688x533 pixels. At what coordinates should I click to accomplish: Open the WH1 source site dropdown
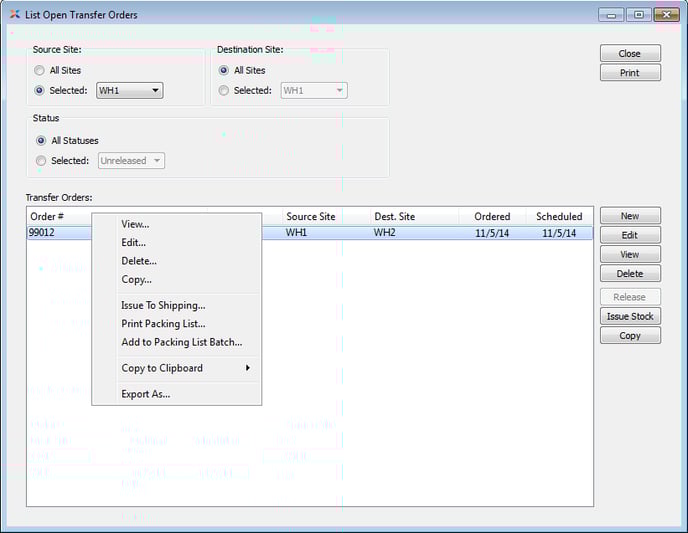129,91
